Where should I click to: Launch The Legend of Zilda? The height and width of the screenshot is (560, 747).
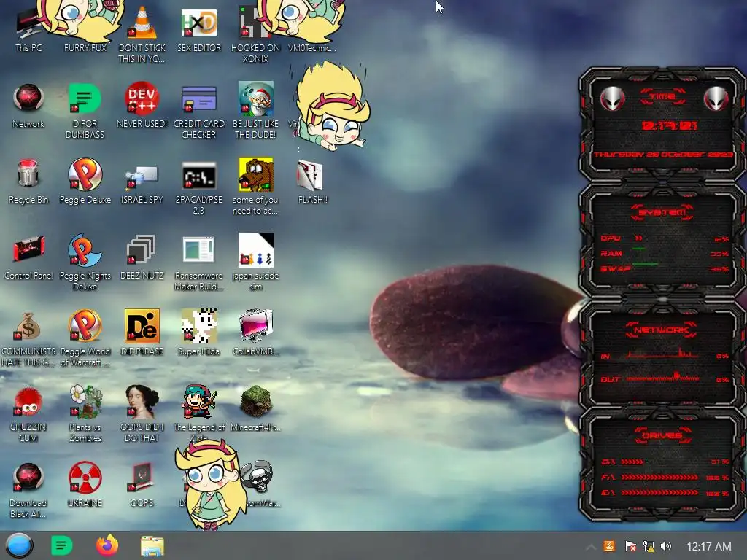(198, 413)
